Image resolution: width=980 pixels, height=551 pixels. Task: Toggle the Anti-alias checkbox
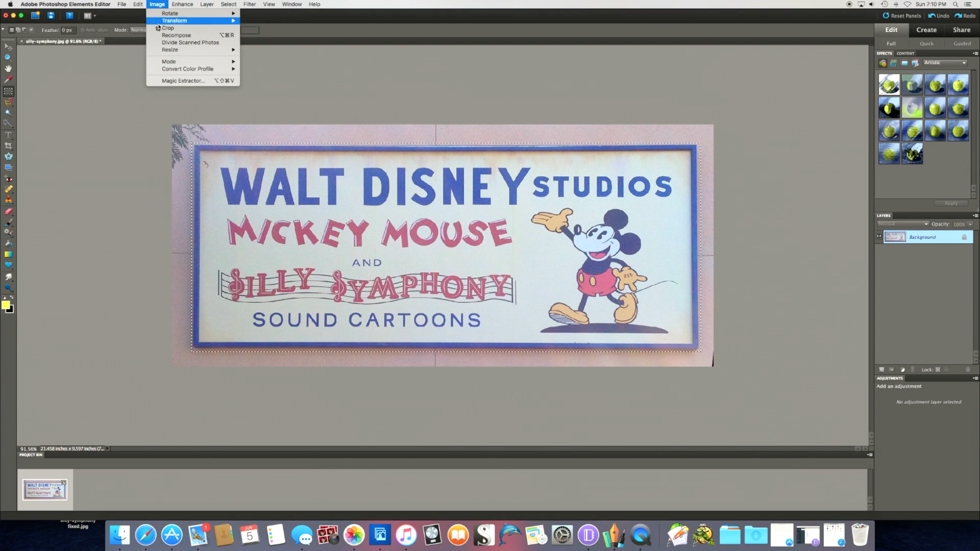coord(82,30)
